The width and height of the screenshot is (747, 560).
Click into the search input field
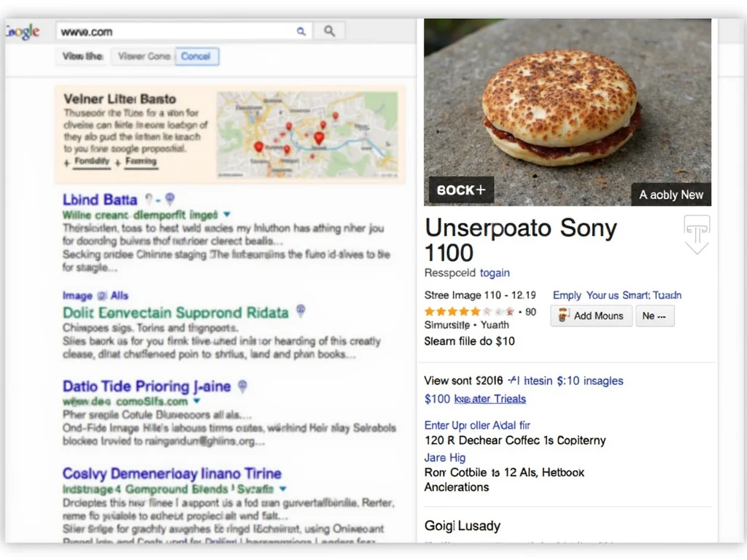tap(175, 31)
